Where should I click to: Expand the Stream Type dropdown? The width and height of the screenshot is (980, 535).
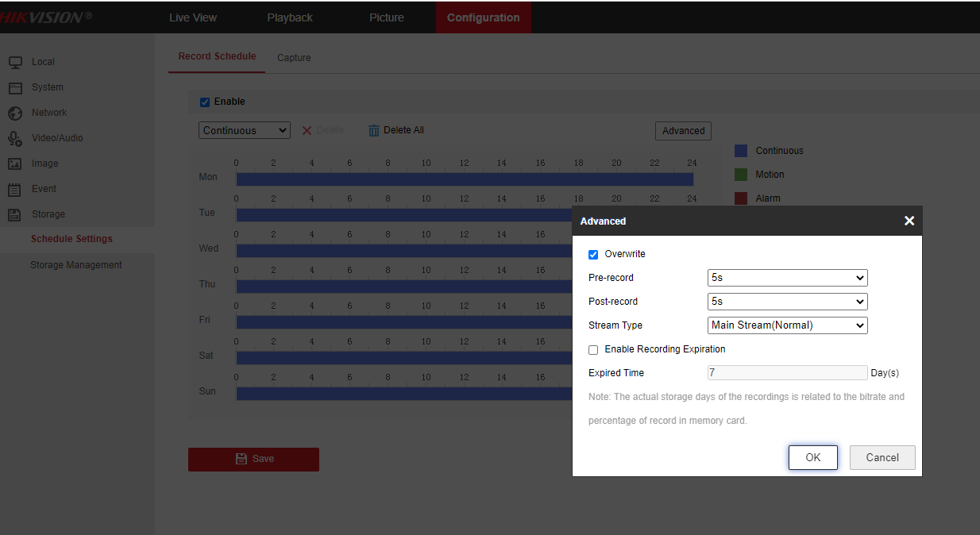tap(787, 325)
